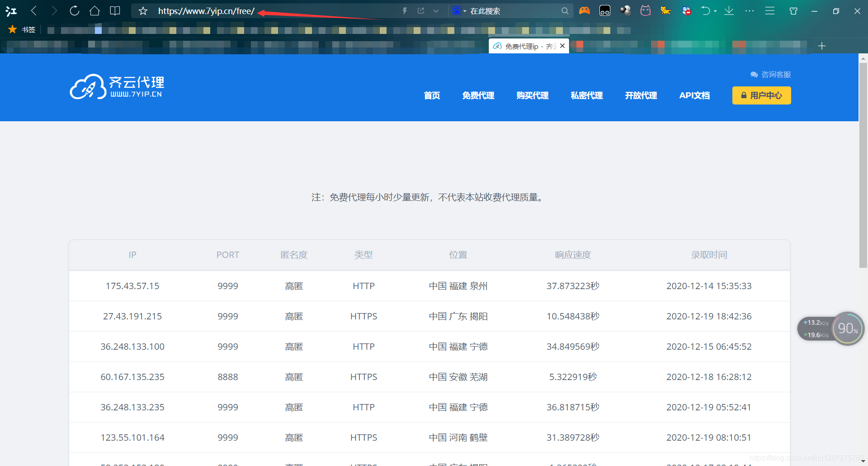Click the network speed floating widget

tap(816, 329)
